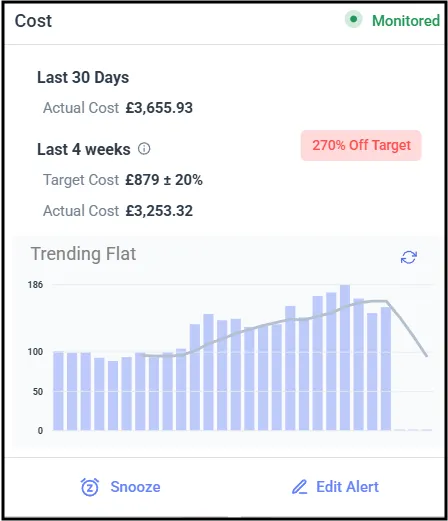Click the 186 y-axis label
Viewport: 448px width, 521px height.
[35, 285]
